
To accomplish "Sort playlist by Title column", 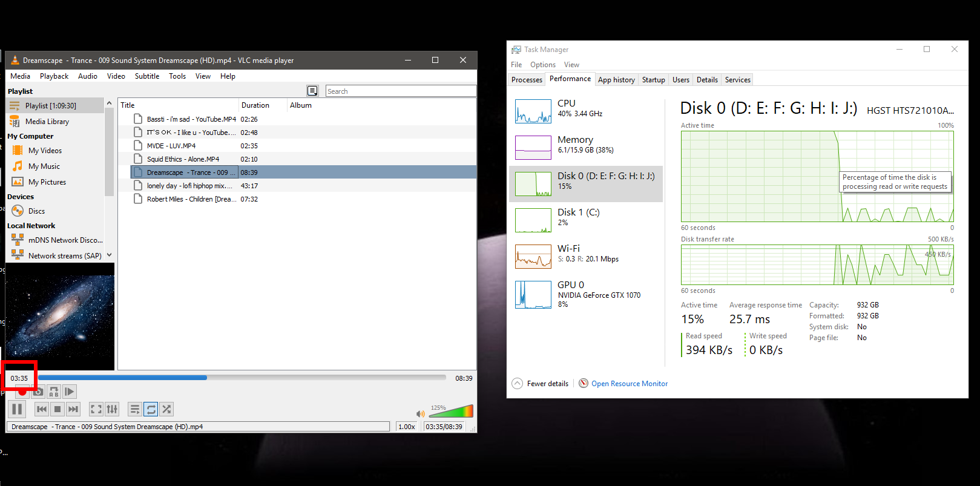I will (x=179, y=105).
